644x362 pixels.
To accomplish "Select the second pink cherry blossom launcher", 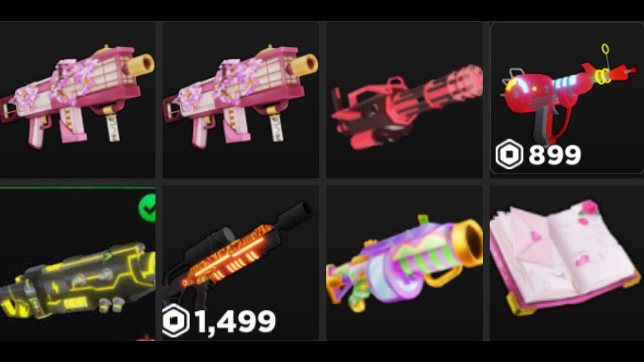I will (240, 100).
